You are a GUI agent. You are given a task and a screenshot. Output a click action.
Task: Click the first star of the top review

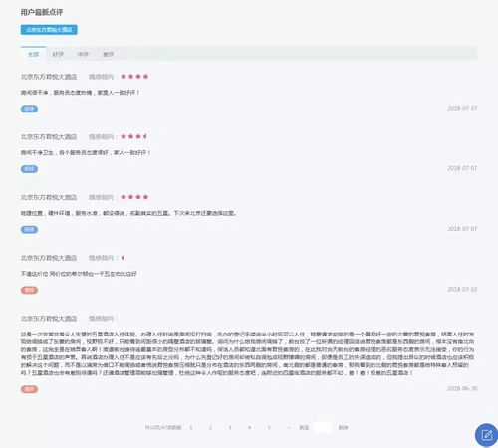click(124, 77)
